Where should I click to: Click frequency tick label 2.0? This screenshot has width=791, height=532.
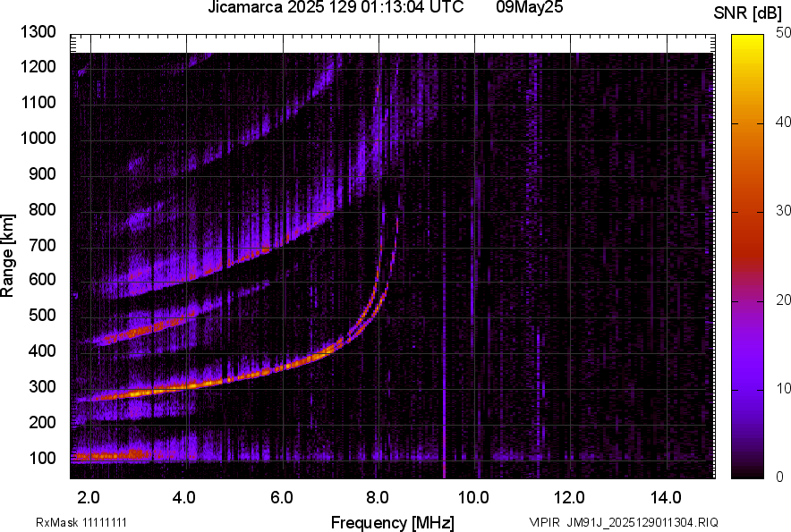tap(89, 498)
